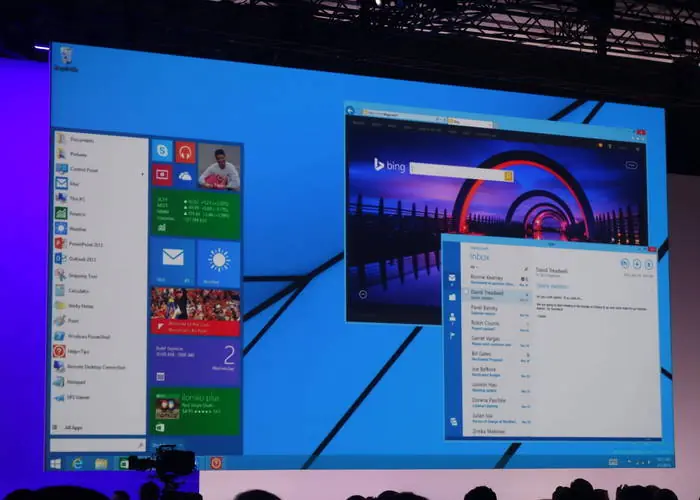Viewport: 700px width, 500px height.
Task: Open the Bing logo link
Action: coord(389,165)
